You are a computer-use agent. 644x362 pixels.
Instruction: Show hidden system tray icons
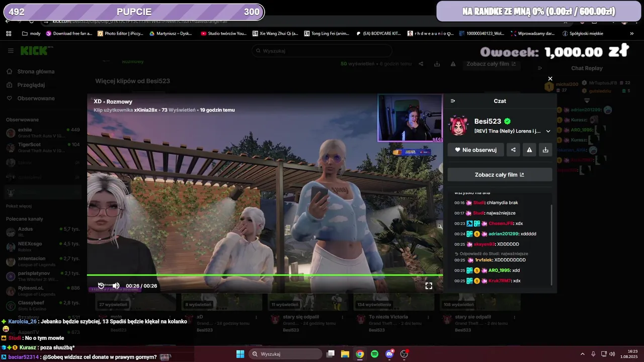point(583,354)
